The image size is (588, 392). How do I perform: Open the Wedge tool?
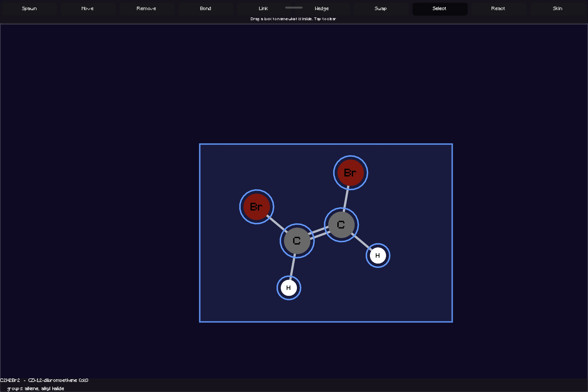pyautogui.click(x=322, y=9)
